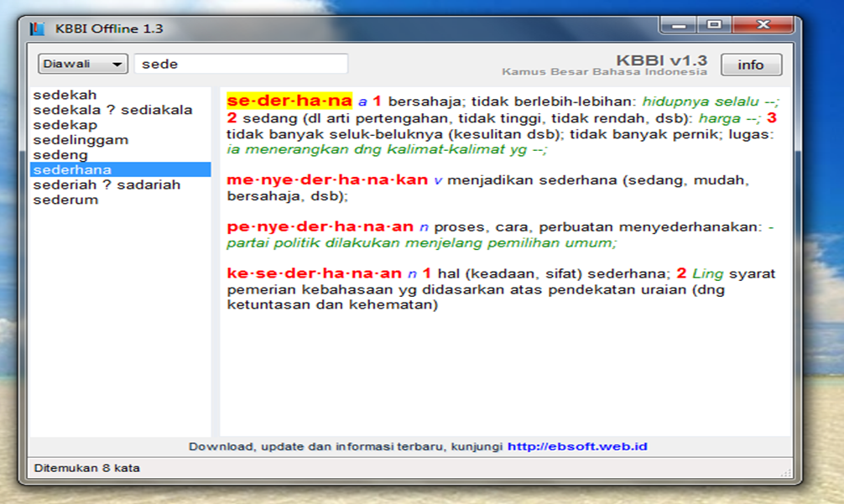Click the entry "ke·se·der·ha·na·an"

coord(314,273)
